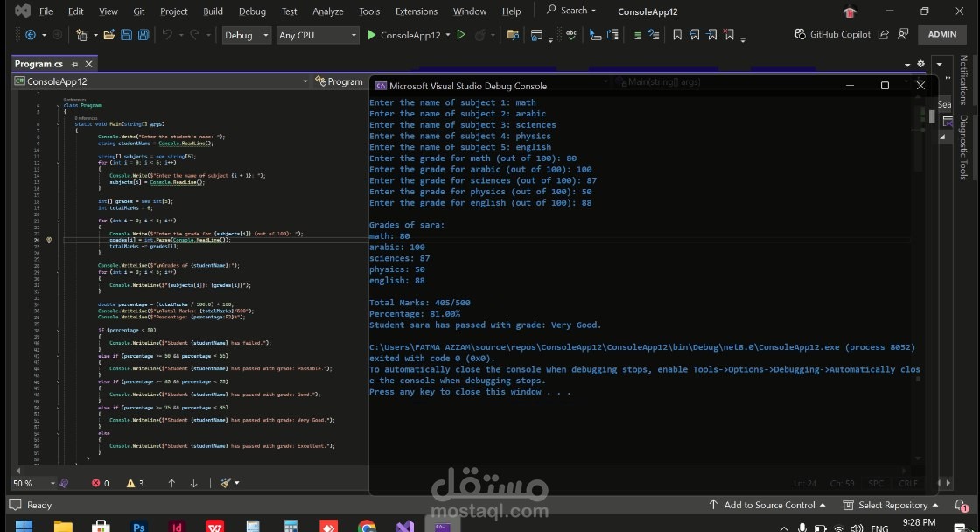Click the Open File folder icon
This screenshot has width=980, height=532.
point(108,35)
